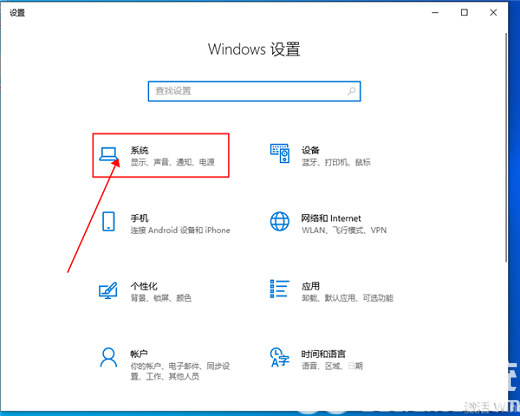520x416 pixels.
Task: Click description 卸载、默认应用、可选功能
Action: [347, 298]
